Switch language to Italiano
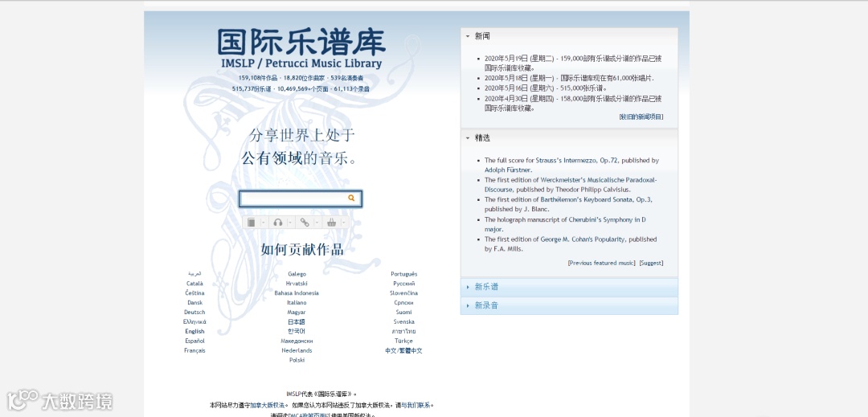The height and width of the screenshot is (417, 868). click(x=297, y=303)
